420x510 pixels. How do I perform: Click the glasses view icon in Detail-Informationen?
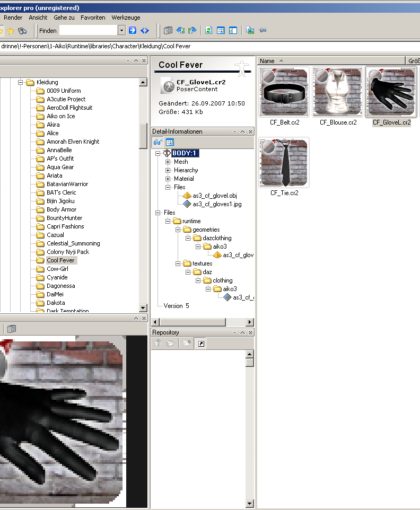(x=158, y=142)
